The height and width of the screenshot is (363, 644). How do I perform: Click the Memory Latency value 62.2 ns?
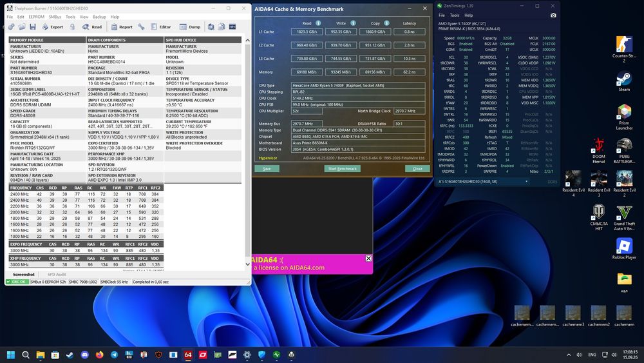tap(409, 72)
